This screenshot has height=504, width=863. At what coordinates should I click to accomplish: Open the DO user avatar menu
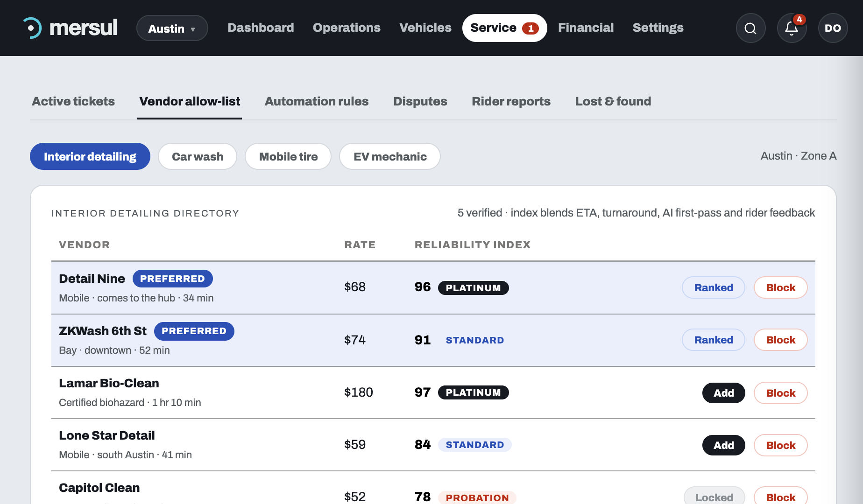(x=833, y=28)
